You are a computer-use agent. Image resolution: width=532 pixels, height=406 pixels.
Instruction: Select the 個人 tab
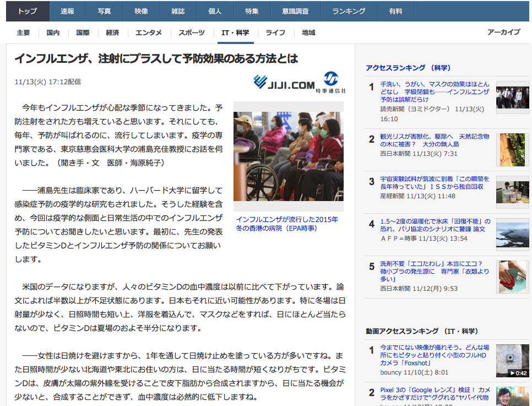click(215, 11)
